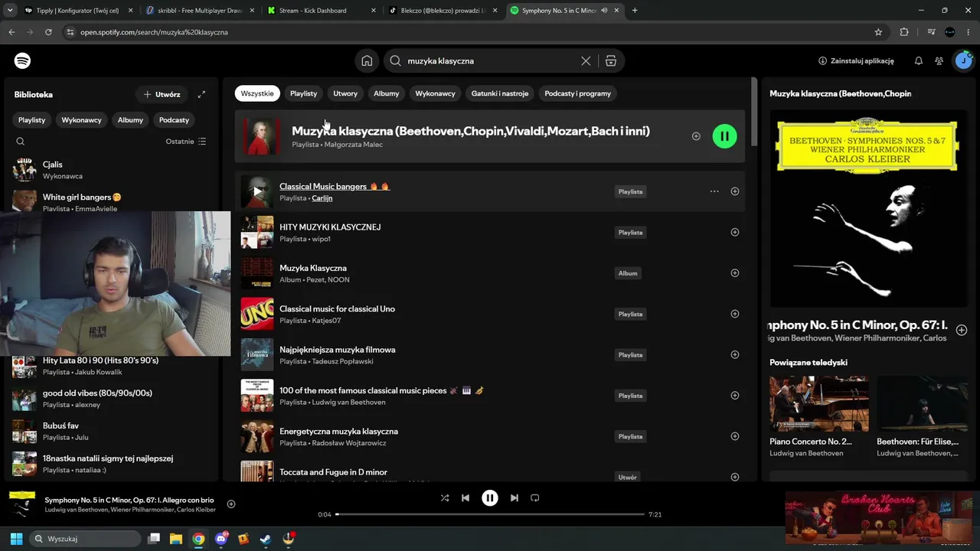This screenshot has height=551, width=980.
Task: Switch to the skribbl browser tab
Action: (x=198, y=11)
